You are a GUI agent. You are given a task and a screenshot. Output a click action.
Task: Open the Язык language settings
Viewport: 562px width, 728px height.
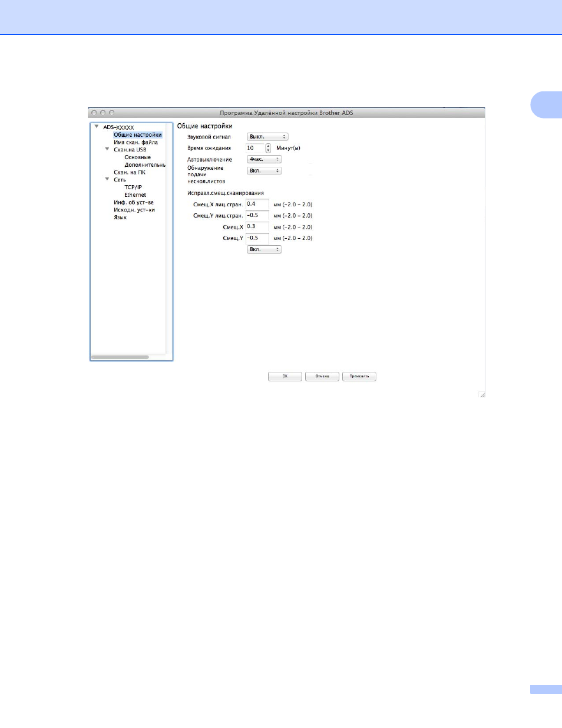(120, 218)
